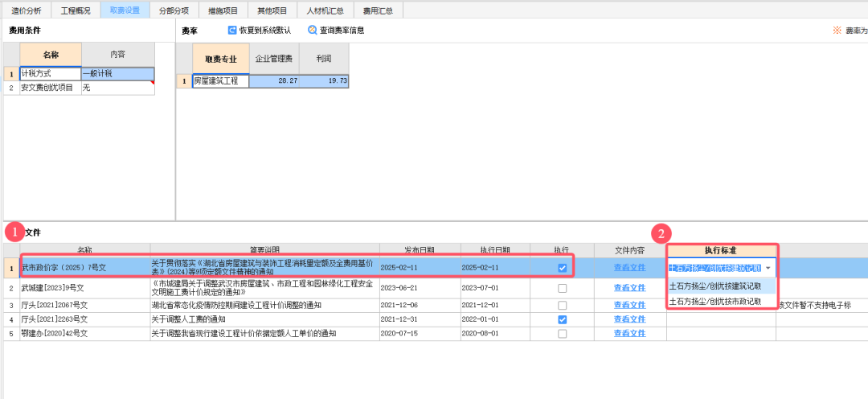Viewport: 868px width, 399px height.
Task: Select 厅头[2021]2263号文 name cell
Action: (x=84, y=319)
